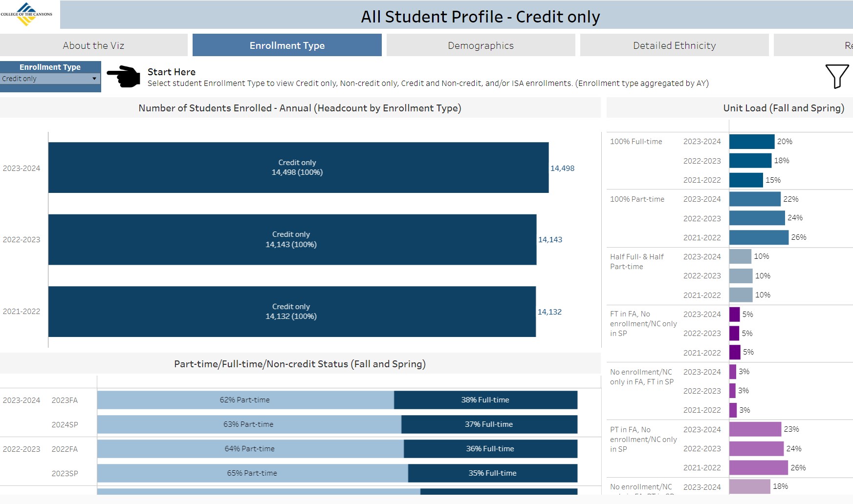Click the 37% Full-time segment for 2024SP
The width and height of the screenshot is (853, 504).
[489, 424]
